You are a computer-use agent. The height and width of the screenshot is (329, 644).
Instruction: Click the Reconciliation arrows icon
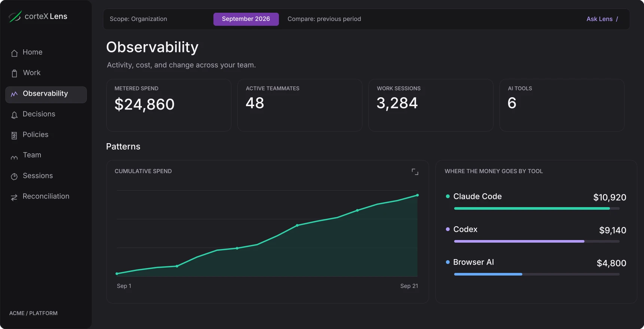tap(14, 197)
